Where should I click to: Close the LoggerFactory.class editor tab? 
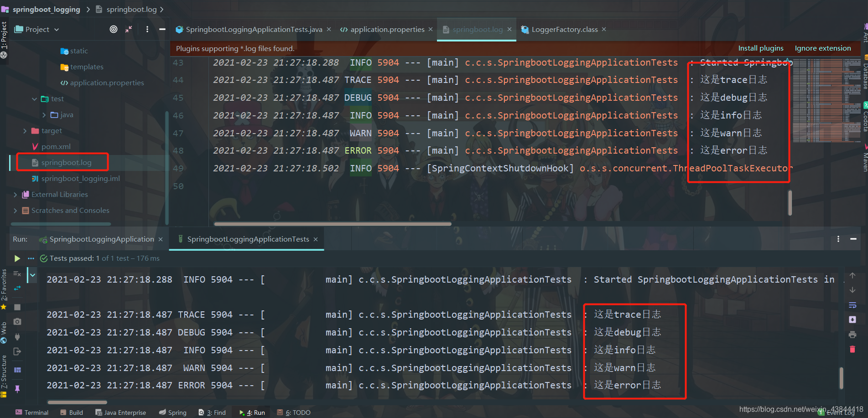[x=604, y=29]
